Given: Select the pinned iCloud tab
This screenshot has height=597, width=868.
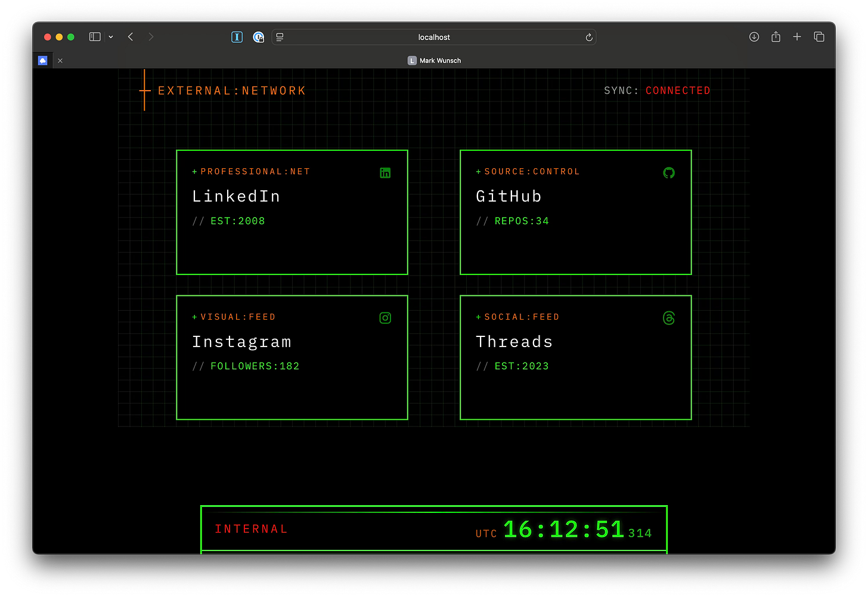Looking at the screenshot, I should [x=43, y=60].
